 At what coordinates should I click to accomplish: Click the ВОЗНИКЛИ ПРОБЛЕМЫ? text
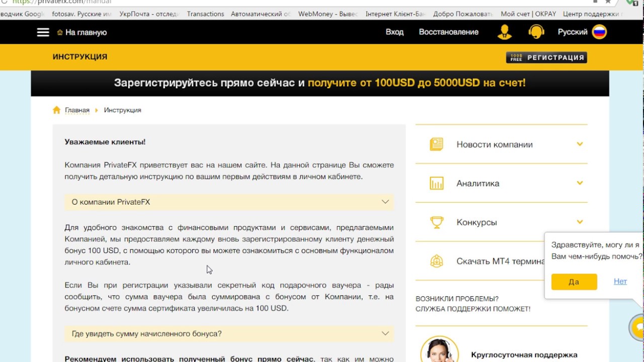coord(457,299)
